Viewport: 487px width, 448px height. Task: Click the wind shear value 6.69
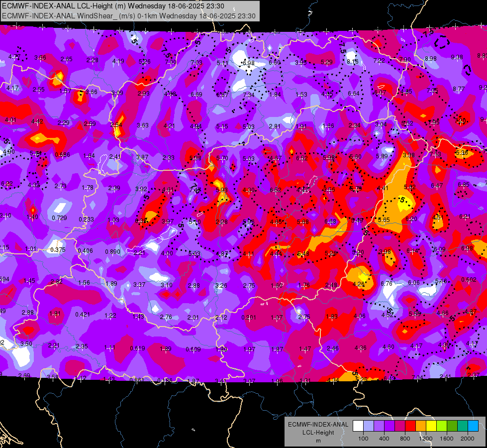[196, 94]
